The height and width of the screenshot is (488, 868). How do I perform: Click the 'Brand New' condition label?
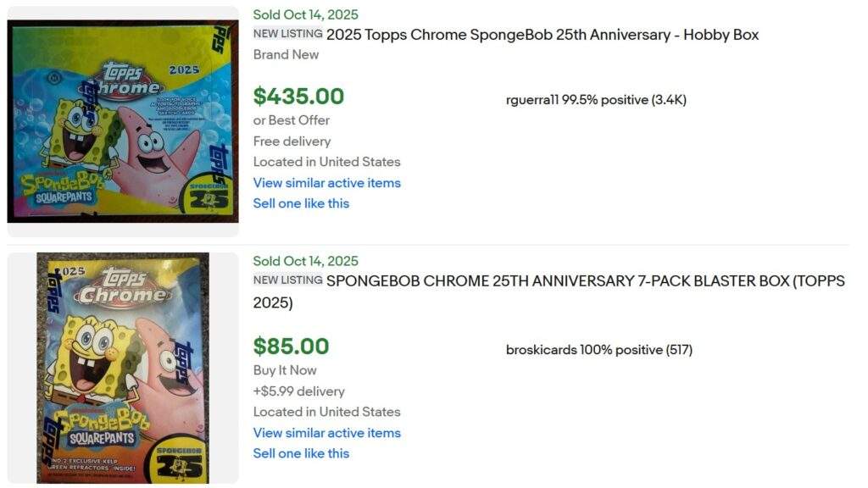click(x=280, y=55)
